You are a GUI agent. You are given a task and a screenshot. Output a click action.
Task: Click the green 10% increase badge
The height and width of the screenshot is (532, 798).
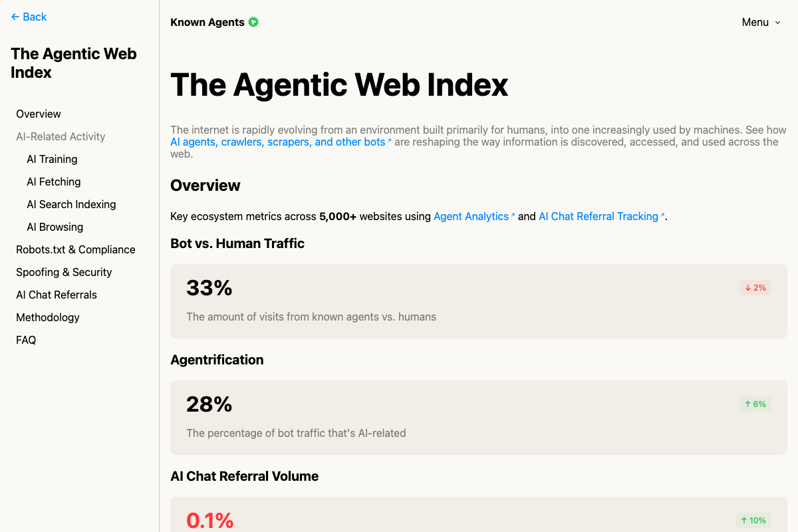(753, 520)
